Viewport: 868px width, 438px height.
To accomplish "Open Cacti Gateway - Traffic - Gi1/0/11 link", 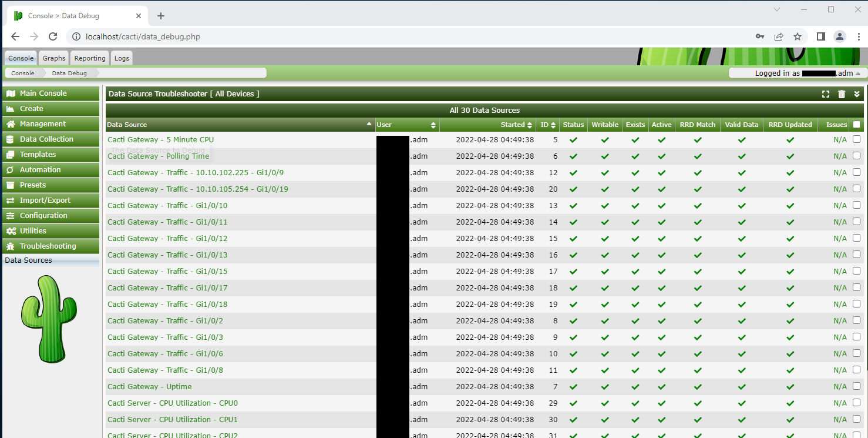I will point(167,222).
